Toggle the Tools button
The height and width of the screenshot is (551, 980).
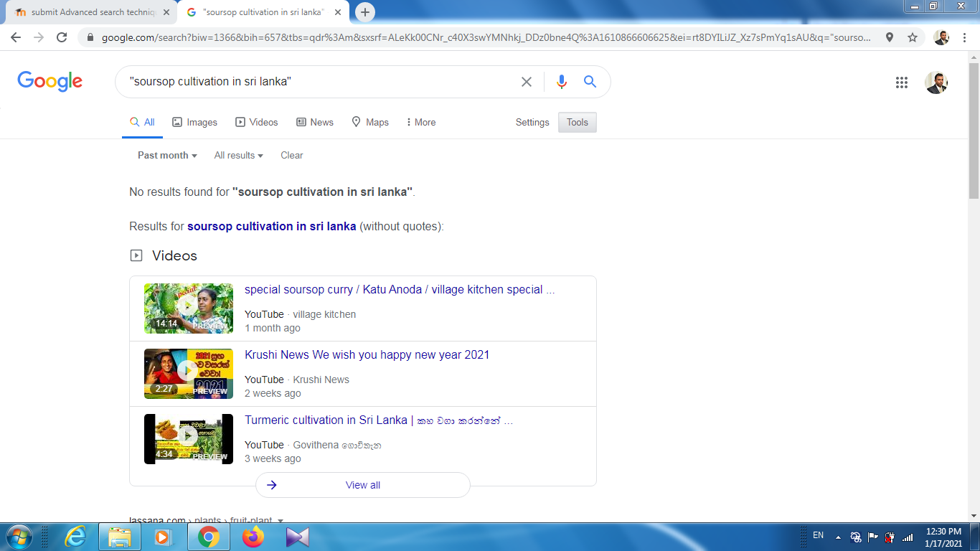pyautogui.click(x=578, y=123)
